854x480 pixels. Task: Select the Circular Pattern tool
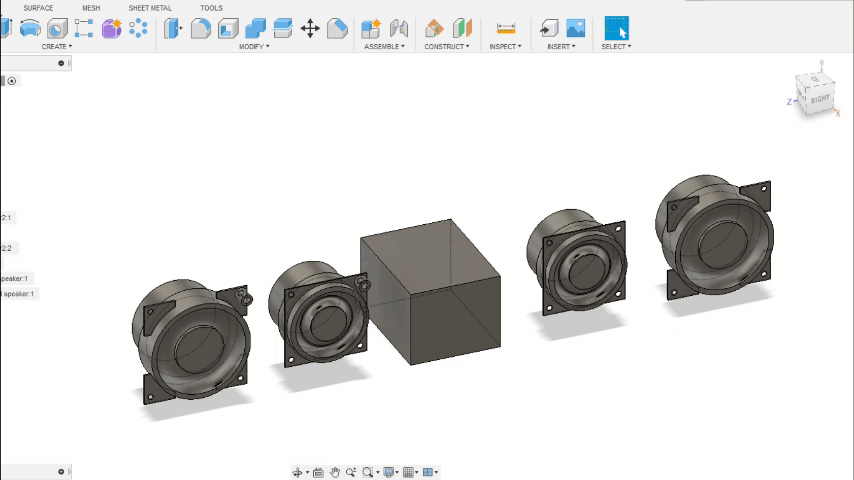tap(138, 28)
